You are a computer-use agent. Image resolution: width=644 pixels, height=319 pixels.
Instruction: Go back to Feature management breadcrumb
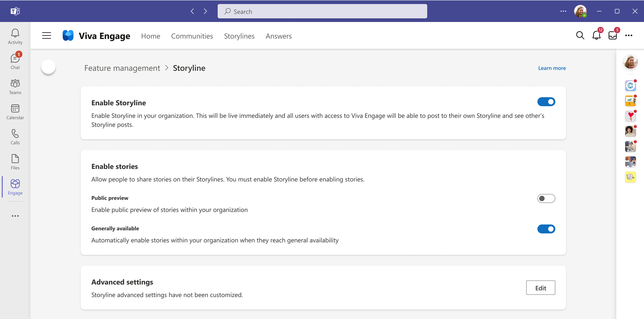click(x=122, y=68)
